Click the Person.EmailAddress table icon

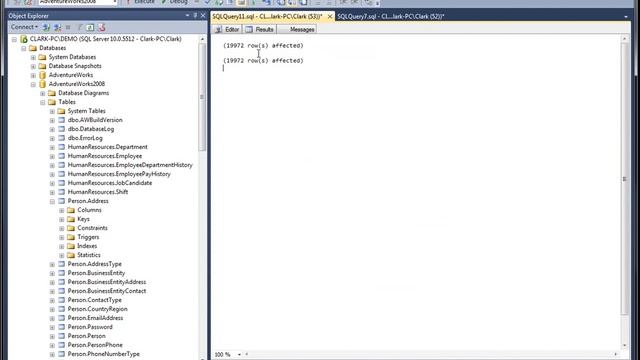click(x=62, y=318)
